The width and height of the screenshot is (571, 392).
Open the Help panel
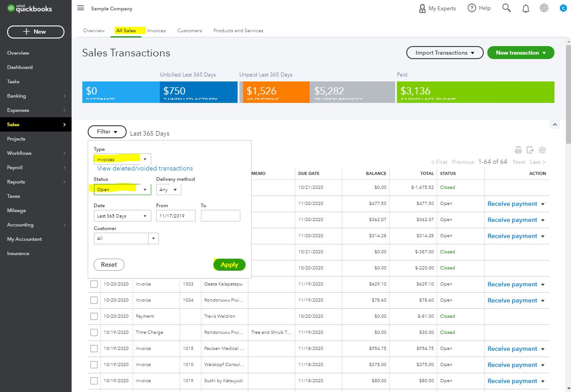point(479,8)
